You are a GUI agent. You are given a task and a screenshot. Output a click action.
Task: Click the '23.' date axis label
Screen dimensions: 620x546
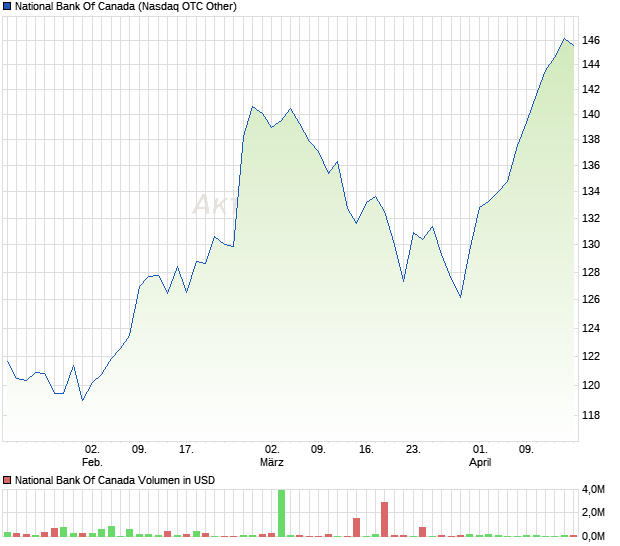pyautogui.click(x=413, y=450)
